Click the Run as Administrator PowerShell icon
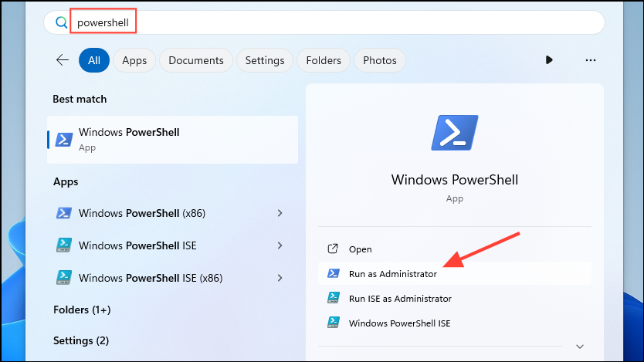The width and height of the screenshot is (644, 362). (333, 273)
